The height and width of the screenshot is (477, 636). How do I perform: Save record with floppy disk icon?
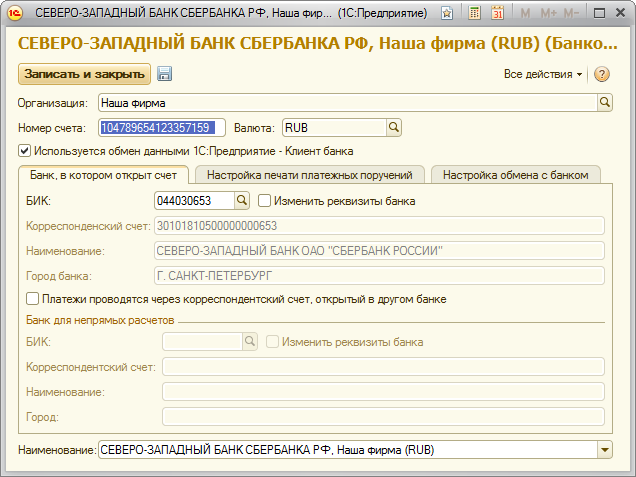[x=164, y=74]
